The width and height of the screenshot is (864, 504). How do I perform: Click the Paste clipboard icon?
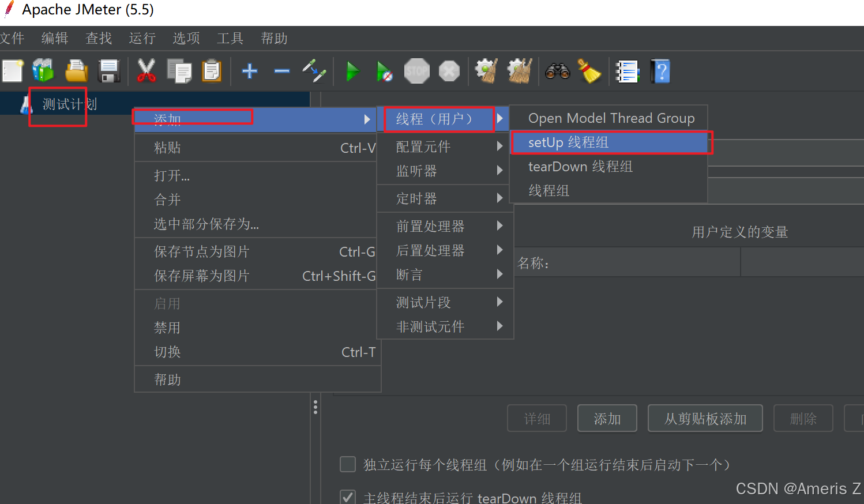click(x=212, y=72)
